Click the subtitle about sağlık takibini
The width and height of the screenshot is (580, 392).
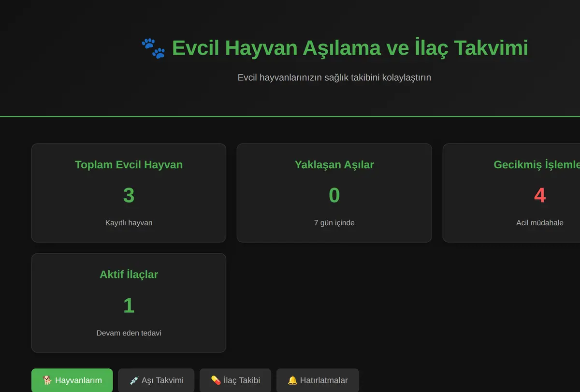334,77
